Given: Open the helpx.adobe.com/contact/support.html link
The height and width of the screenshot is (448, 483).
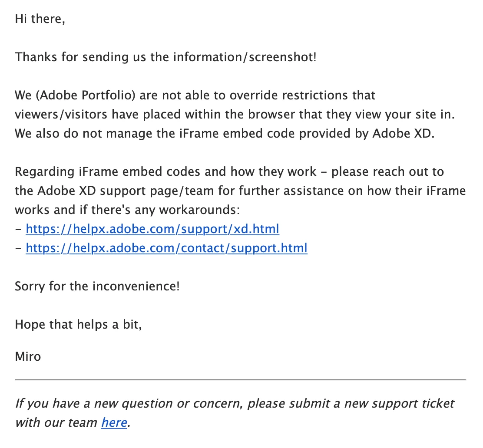Looking at the screenshot, I should 166,248.
